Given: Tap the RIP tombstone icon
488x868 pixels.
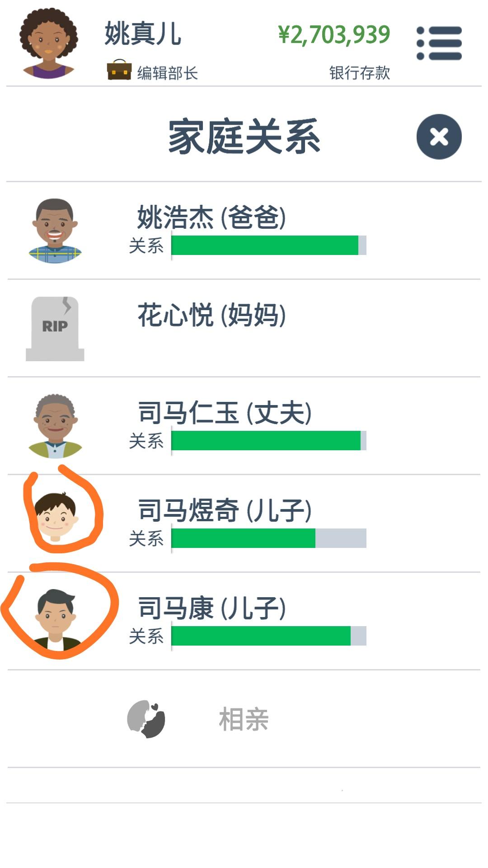Looking at the screenshot, I should (x=55, y=329).
